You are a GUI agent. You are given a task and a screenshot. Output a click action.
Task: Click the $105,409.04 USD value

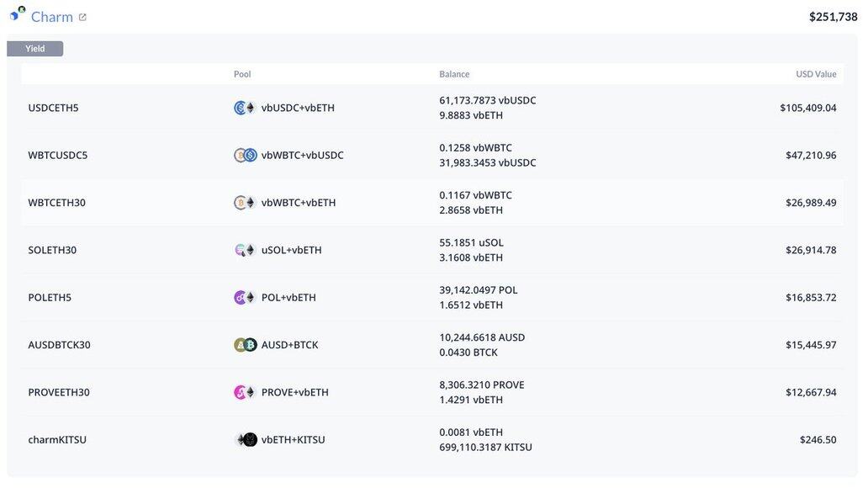pyautogui.click(x=807, y=108)
